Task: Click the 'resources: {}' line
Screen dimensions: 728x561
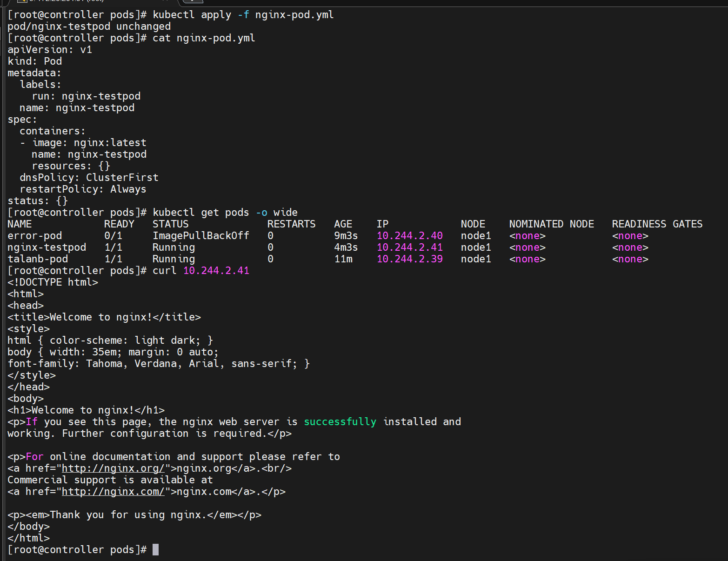Action: point(71,166)
